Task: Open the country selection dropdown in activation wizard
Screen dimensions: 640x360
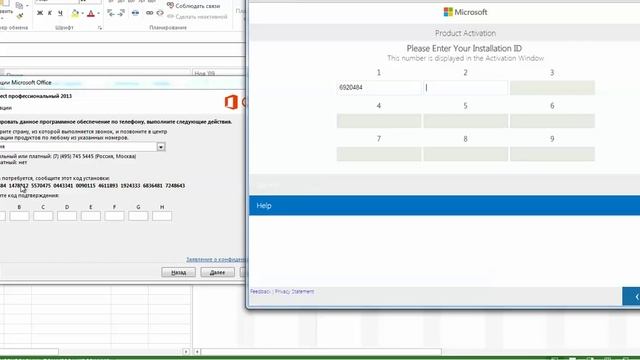Action: pos(161,147)
